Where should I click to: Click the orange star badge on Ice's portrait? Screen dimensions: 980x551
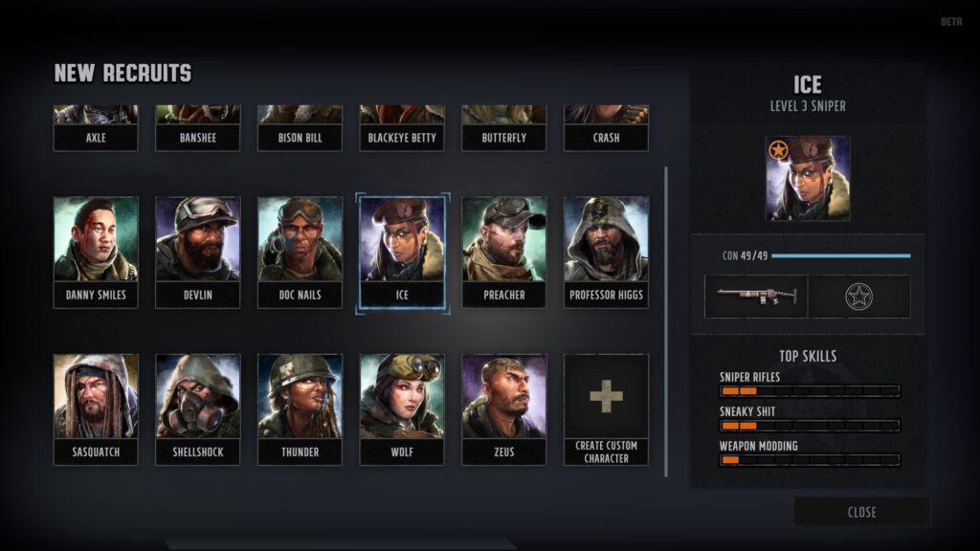[x=778, y=150]
